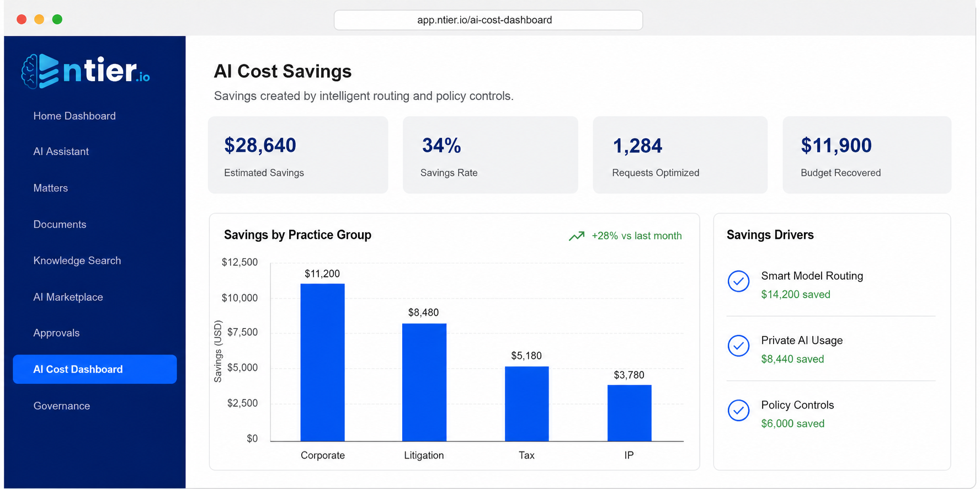Click the IP bar in the chart
This screenshot has height=489, width=980.
click(629, 413)
